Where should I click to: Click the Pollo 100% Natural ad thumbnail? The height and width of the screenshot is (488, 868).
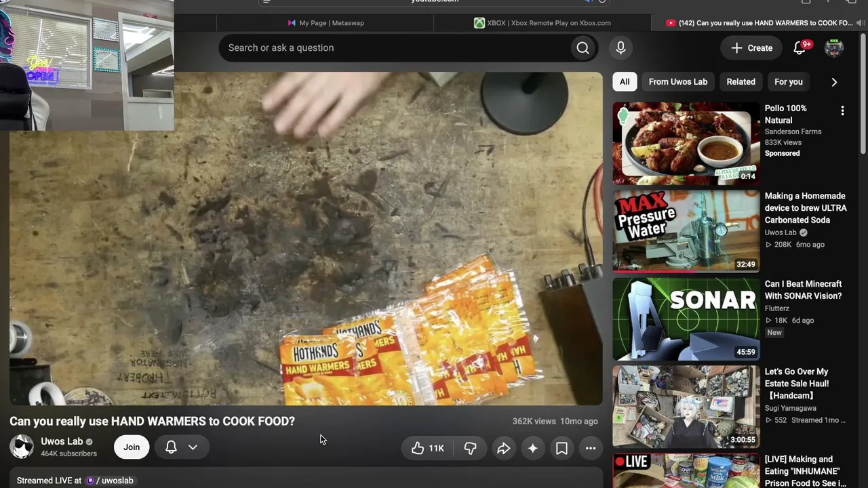(x=686, y=143)
